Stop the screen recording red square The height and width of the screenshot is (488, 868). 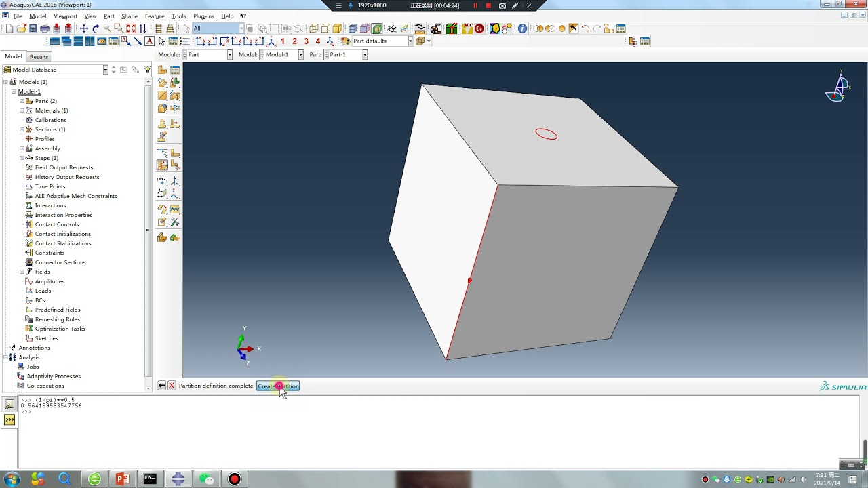click(488, 5)
